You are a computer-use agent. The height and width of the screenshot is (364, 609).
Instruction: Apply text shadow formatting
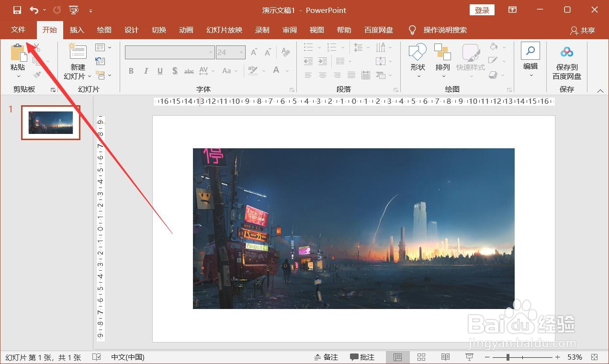[175, 71]
